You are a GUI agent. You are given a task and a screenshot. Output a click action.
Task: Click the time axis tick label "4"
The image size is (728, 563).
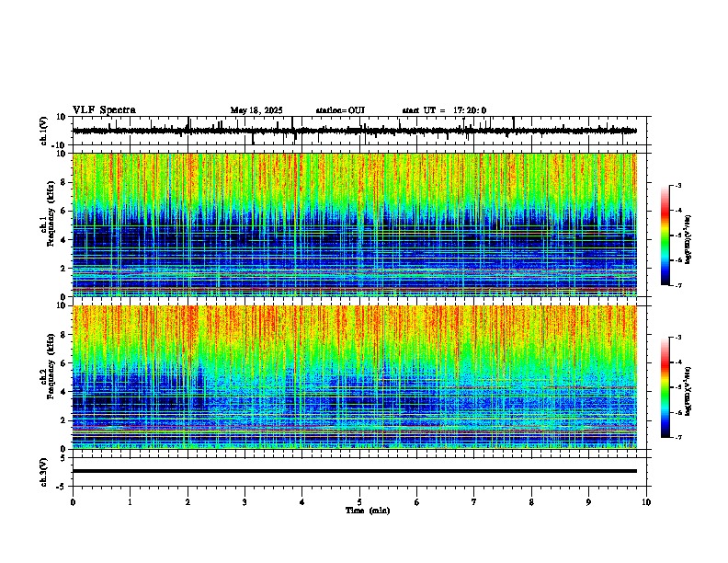point(302,502)
